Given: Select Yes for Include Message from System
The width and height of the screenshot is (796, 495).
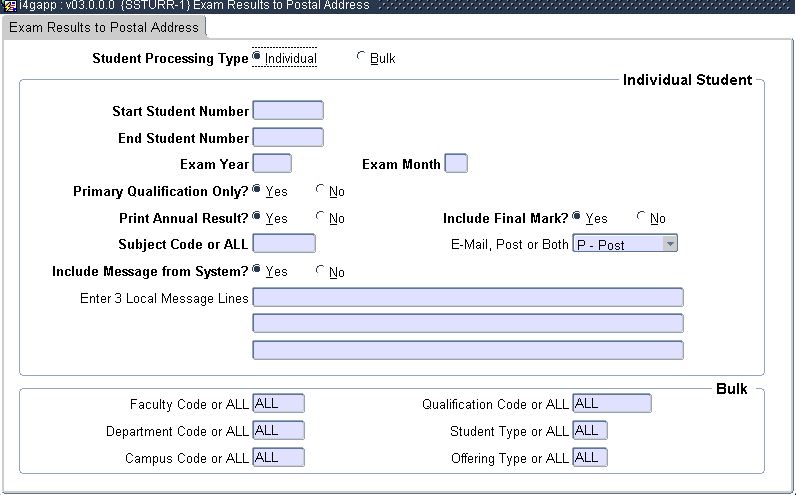Looking at the screenshot, I should 258,271.
